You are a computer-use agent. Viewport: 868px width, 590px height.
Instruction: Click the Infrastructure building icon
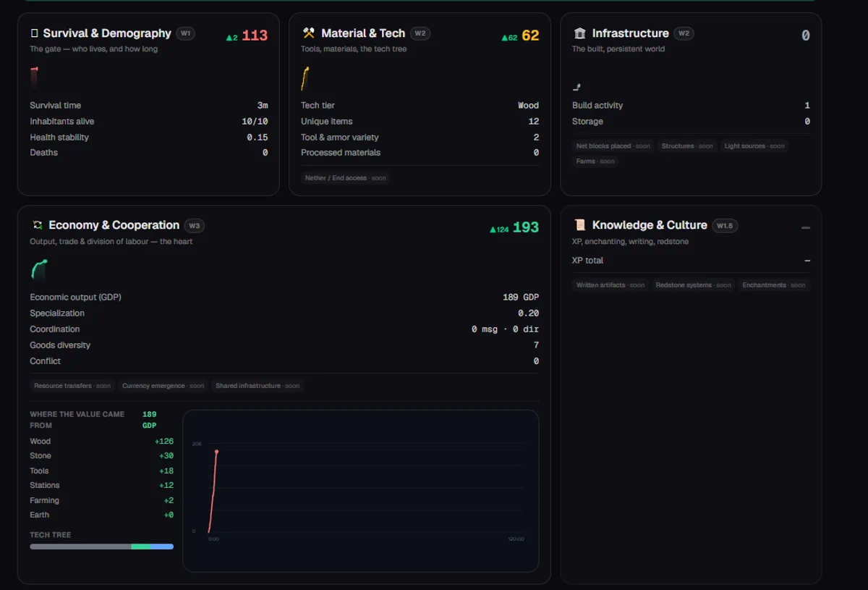(579, 33)
